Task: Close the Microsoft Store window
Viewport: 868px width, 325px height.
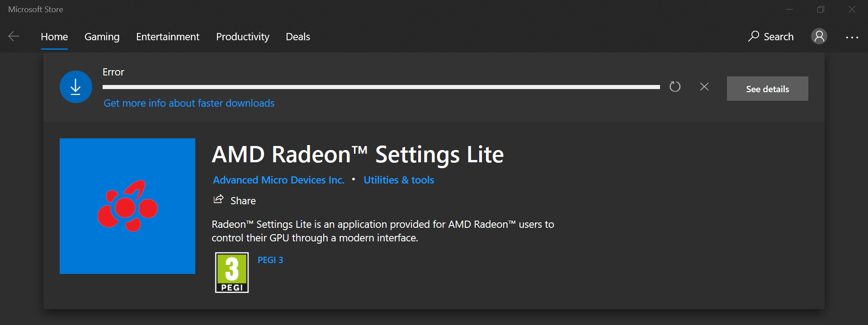Action: pyautogui.click(x=852, y=9)
